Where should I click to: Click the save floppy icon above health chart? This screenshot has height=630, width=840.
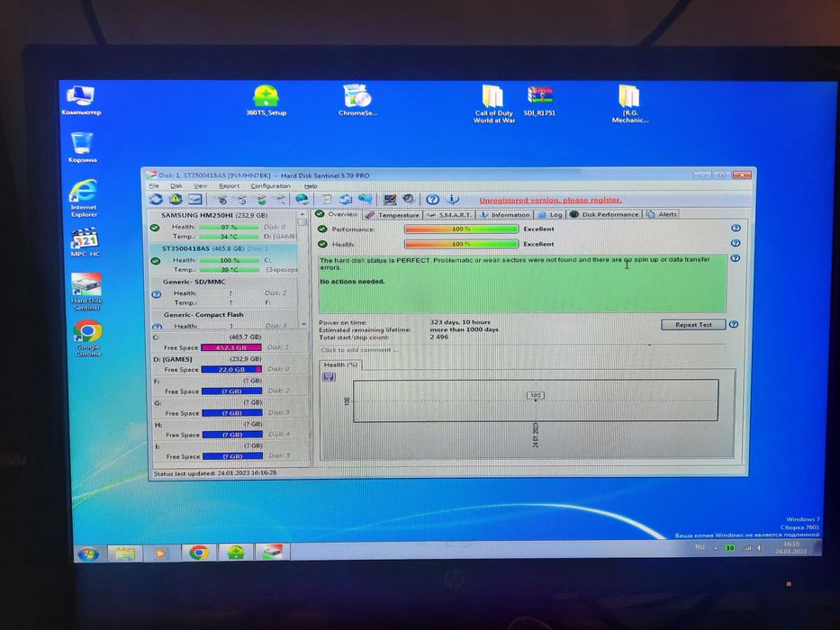click(329, 376)
